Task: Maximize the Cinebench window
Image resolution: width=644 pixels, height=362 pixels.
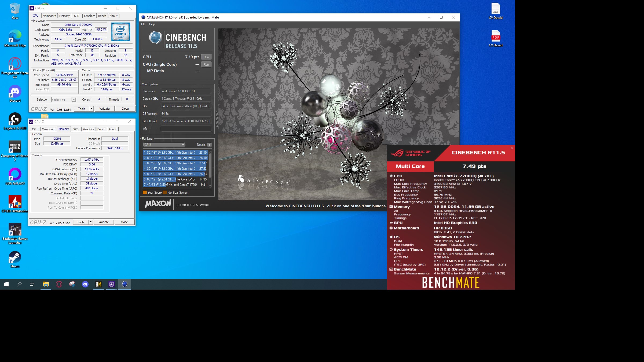Action: [441, 17]
